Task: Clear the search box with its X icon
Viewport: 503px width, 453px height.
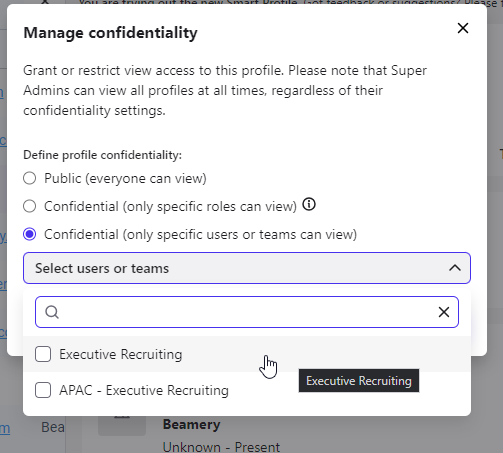Action: 444,312
